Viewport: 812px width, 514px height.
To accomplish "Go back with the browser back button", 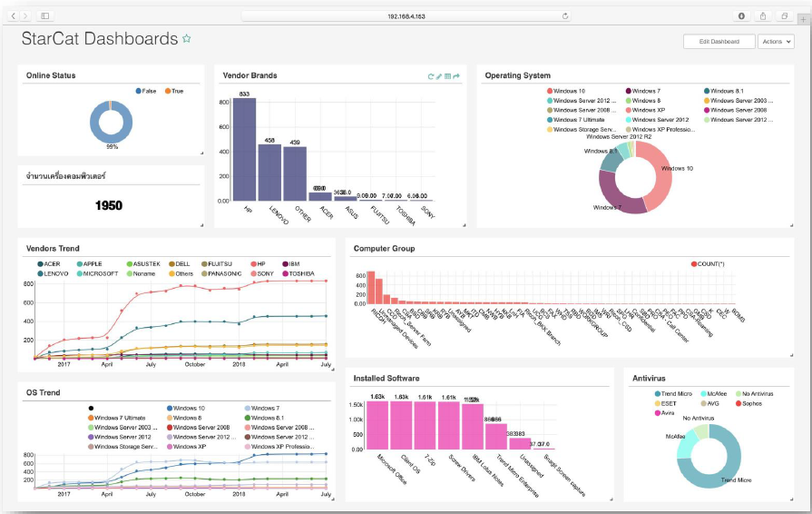I will click(14, 16).
